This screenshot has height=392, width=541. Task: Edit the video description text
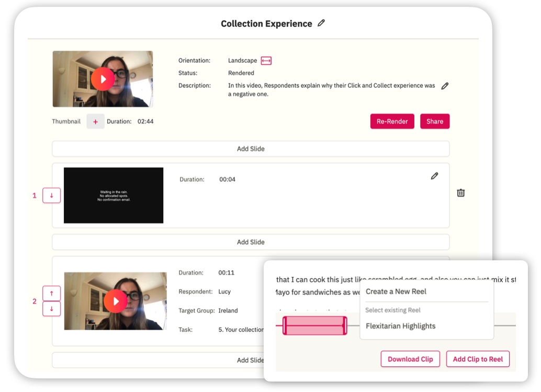[445, 86]
